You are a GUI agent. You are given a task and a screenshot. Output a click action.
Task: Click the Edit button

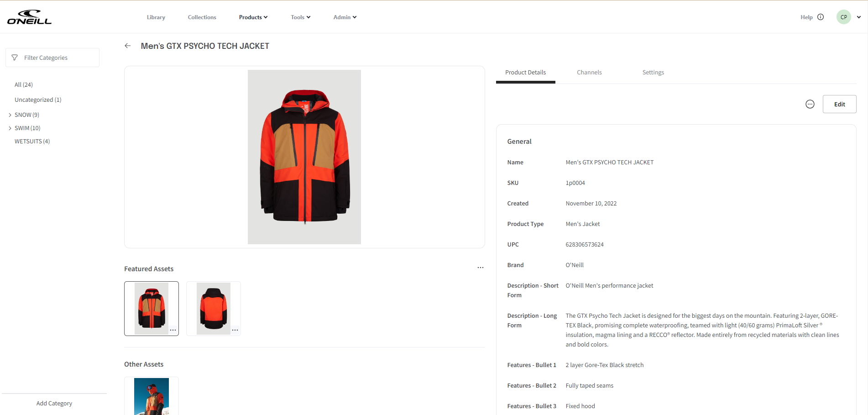(x=840, y=104)
